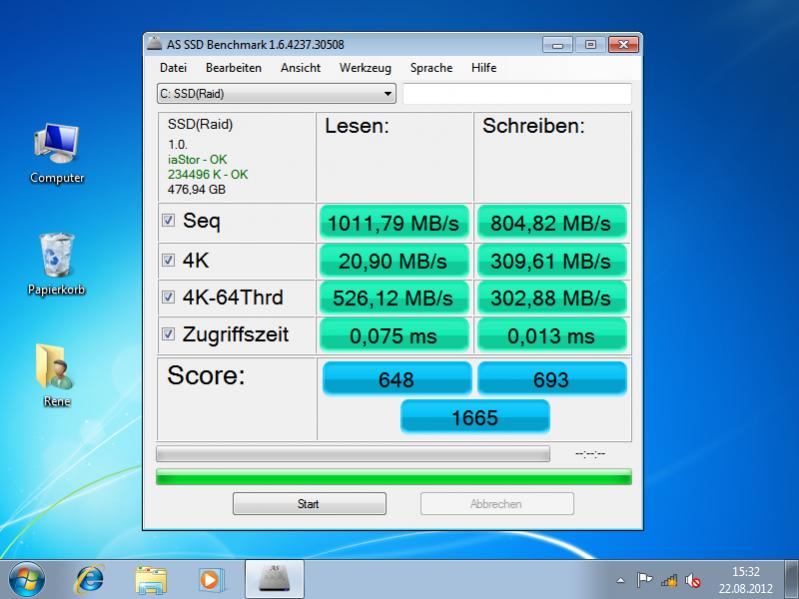Toggle the 4K-64Thrd test checkbox
The image size is (799, 599).
point(168,296)
